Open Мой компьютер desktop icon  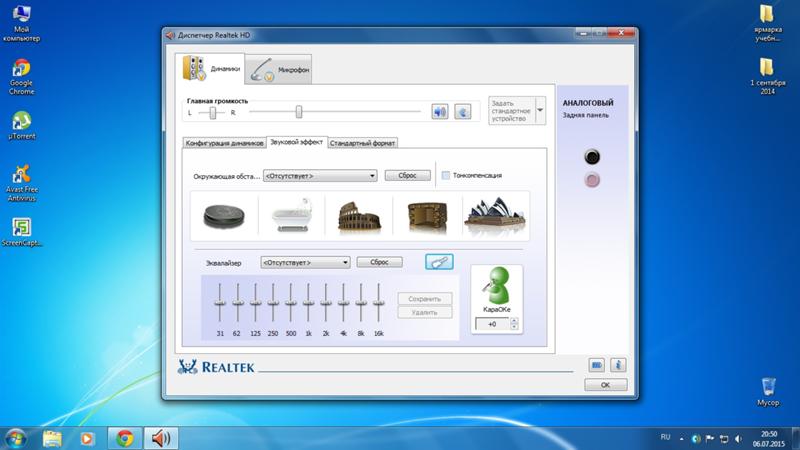click(x=21, y=23)
